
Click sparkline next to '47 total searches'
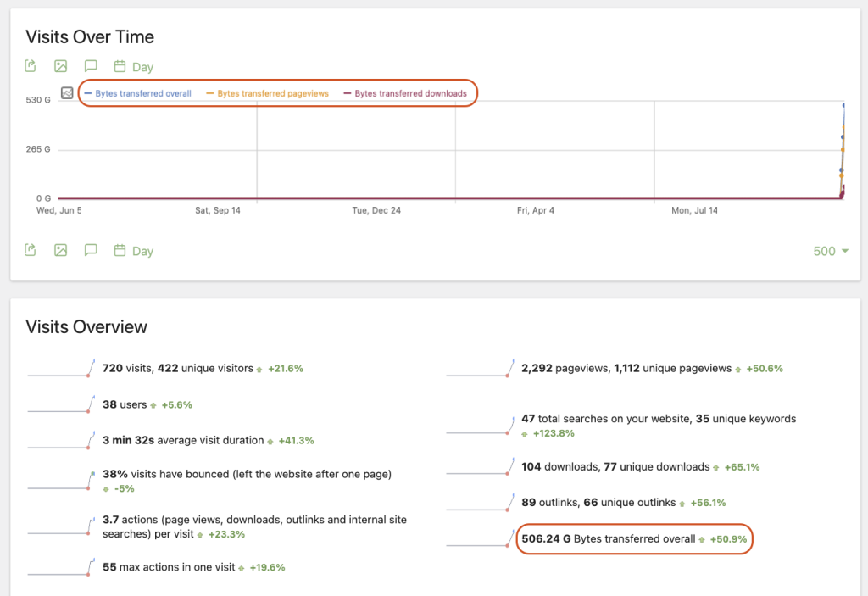click(x=480, y=426)
